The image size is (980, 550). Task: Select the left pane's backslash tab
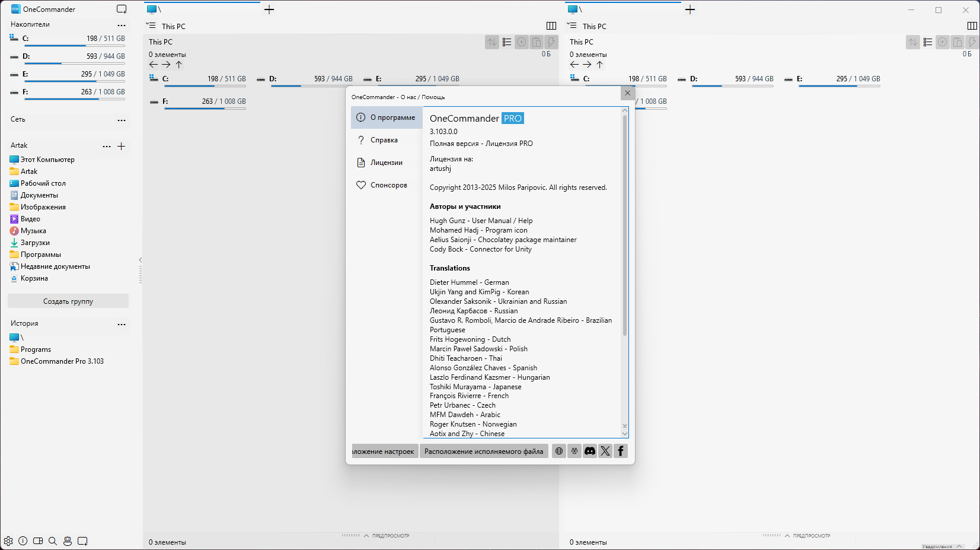pyautogui.click(x=202, y=9)
